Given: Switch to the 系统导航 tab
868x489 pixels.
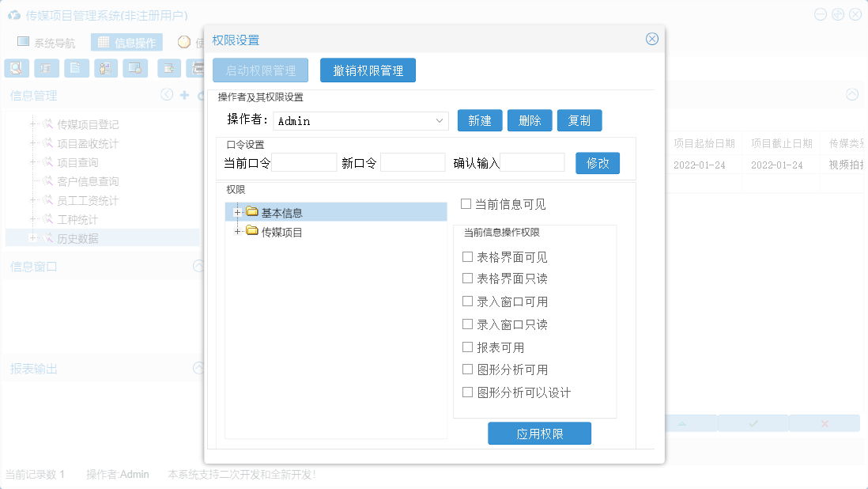Looking at the screenshot, I should 47,43.
